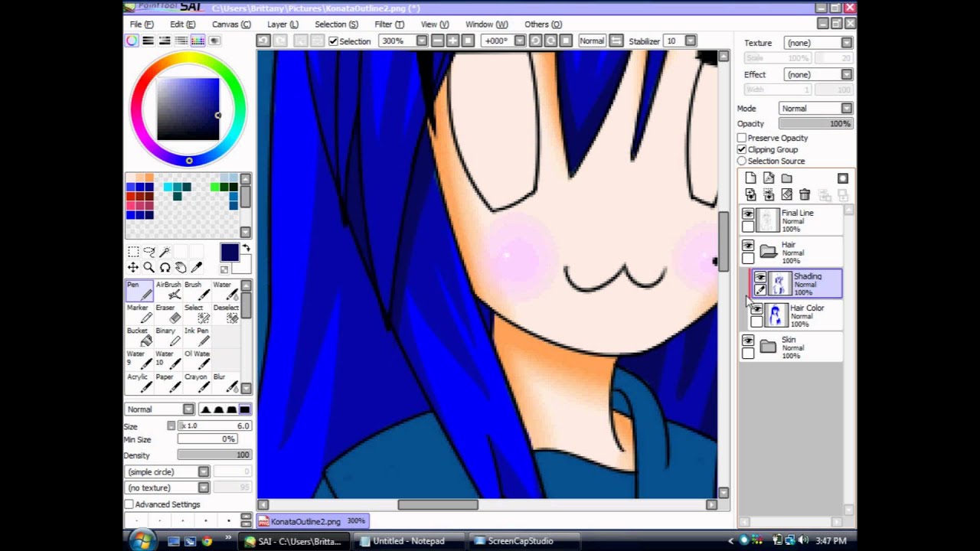The width and height of the screenshot is (980, 551).
Task: Hide the Shading layer
Action: [x=760, y=277]
